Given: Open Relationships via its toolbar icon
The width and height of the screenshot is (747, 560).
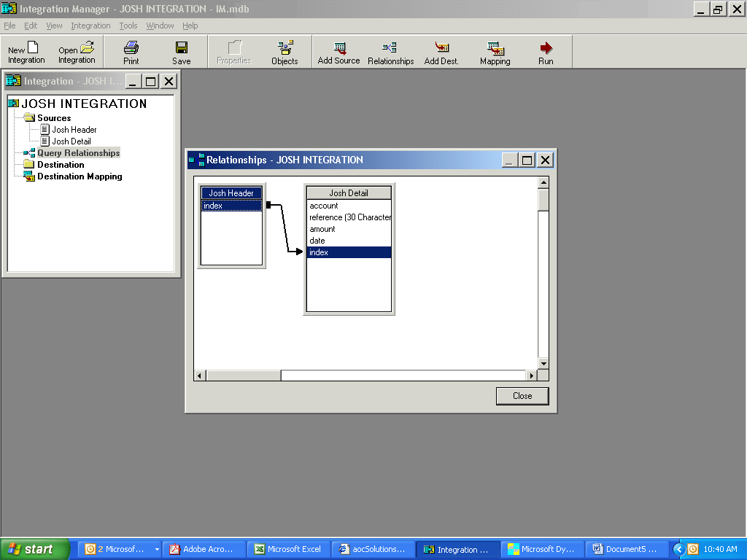Looking at the screenshot, I should 390,51.
